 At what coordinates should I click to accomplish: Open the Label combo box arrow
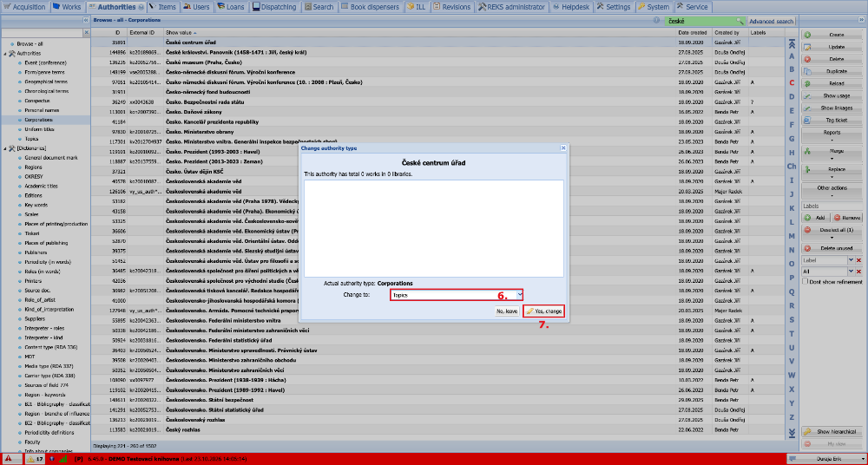(x=852, y=260)
